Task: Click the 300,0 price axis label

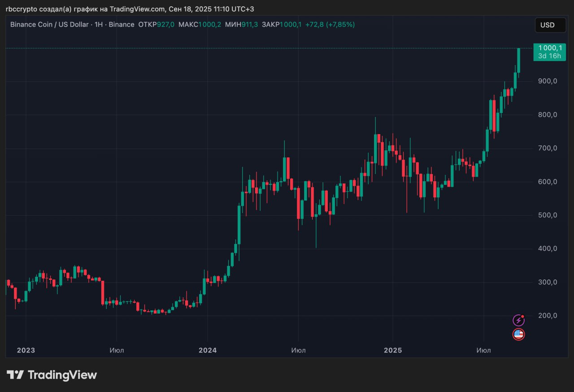Action: pos(548,282)
